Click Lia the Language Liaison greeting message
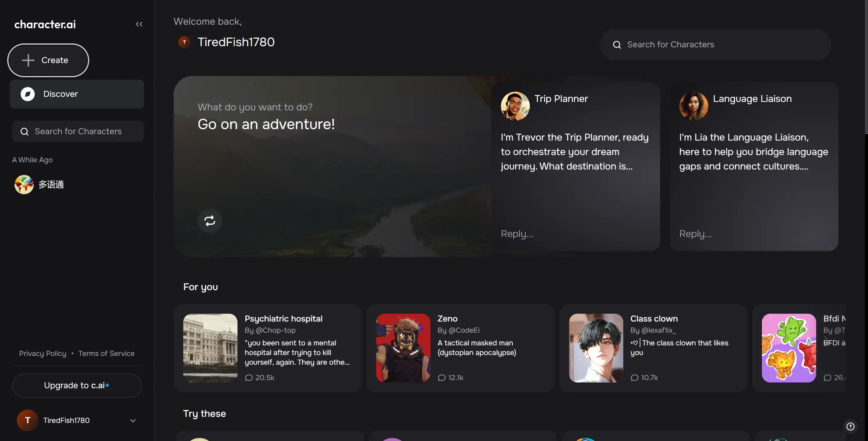This screenshot has height=441, width=868. [753, 152]
